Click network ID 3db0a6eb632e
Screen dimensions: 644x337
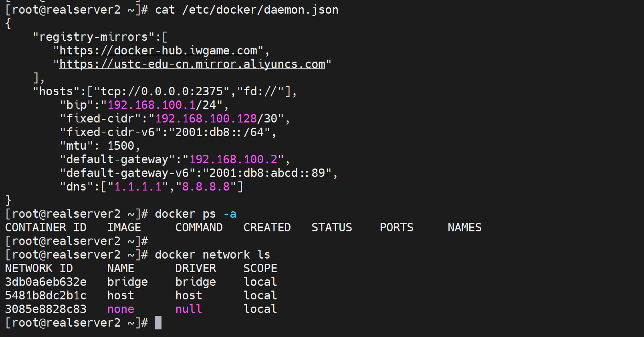[x=46, y=282]
